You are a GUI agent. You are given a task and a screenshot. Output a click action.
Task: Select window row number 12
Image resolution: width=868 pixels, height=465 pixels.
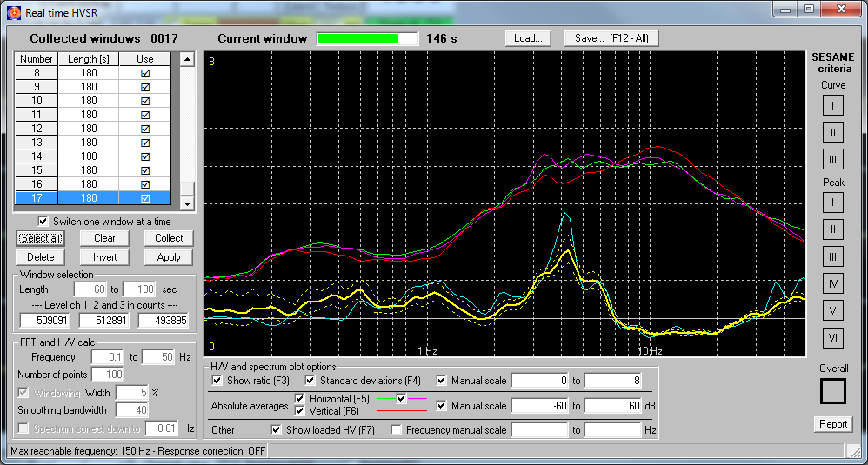click(92, 129)
